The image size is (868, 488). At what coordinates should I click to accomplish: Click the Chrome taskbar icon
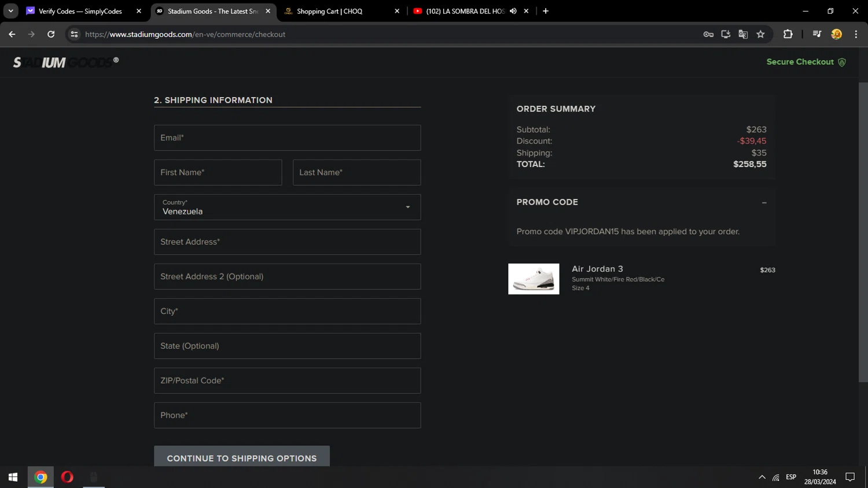pos(41,477)
